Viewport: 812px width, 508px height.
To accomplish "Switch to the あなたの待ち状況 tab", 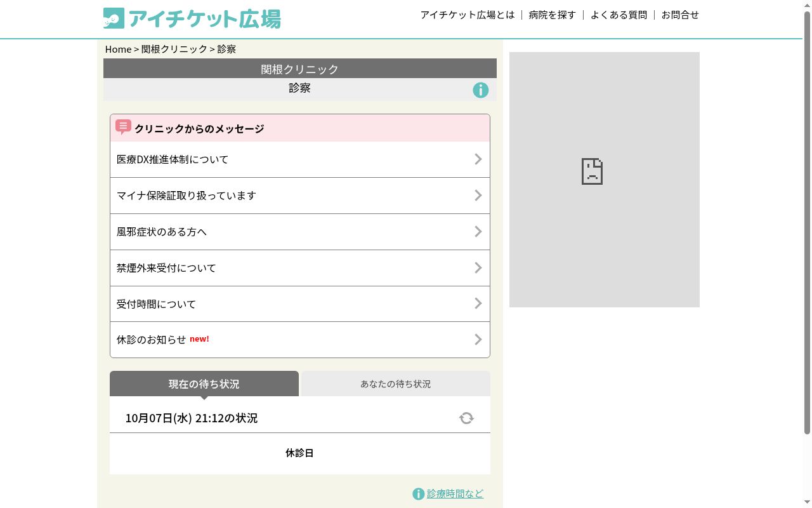I will pos(396,384).
